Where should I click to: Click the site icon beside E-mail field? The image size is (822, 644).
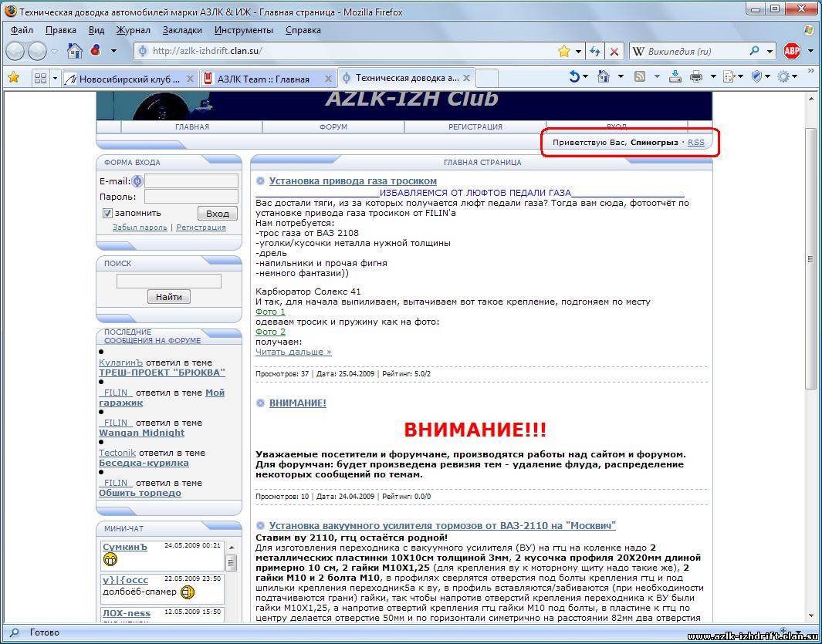pos(137,181)
